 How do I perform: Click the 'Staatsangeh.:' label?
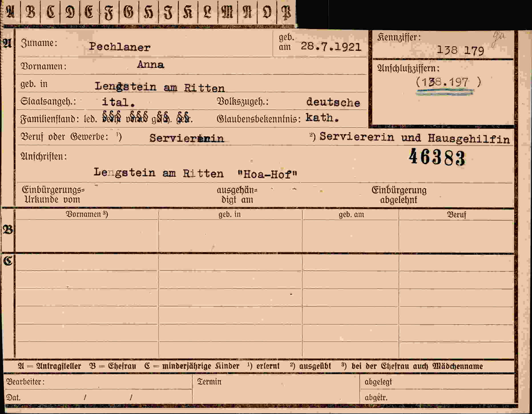[48, 101]
